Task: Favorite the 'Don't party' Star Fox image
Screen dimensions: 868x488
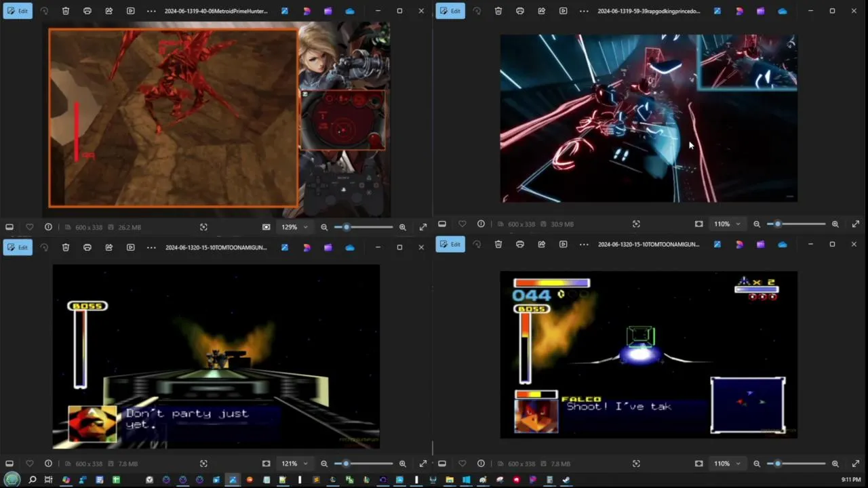Action: (29, 464)
